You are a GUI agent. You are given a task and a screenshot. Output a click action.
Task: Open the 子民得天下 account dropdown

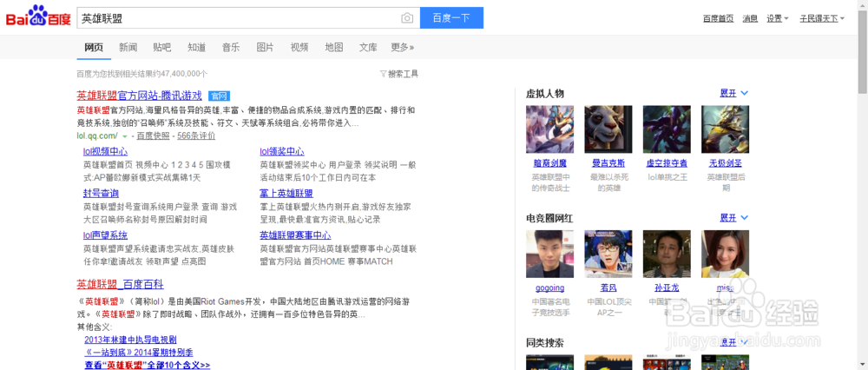click(x=822, y=18)
